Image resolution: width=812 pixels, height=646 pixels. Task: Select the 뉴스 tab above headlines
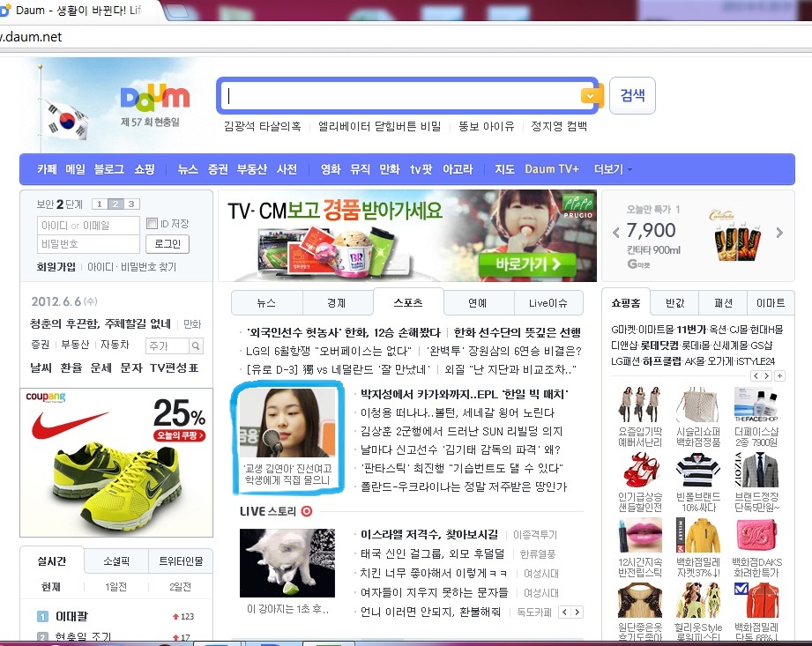266,303
